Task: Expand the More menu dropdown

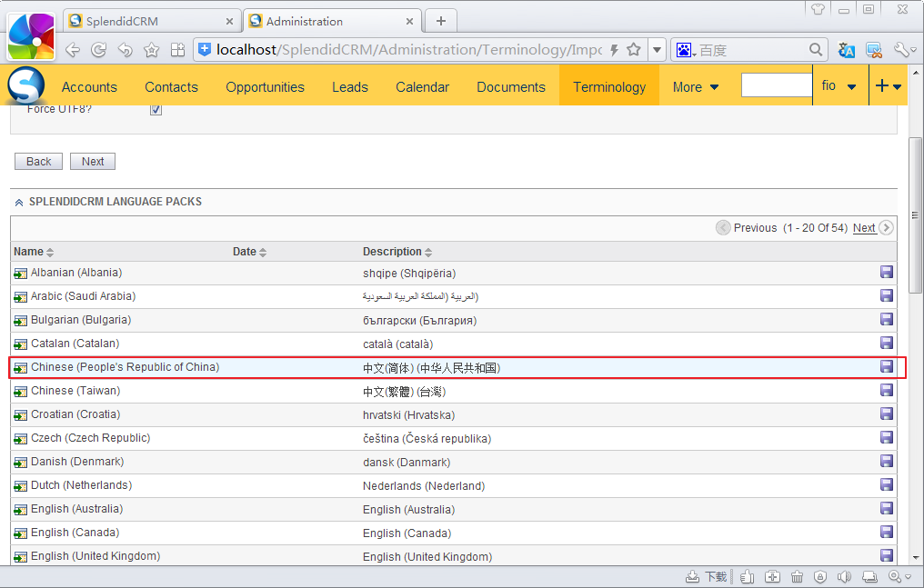Action: pyautogui.click(x=696, y=87)
